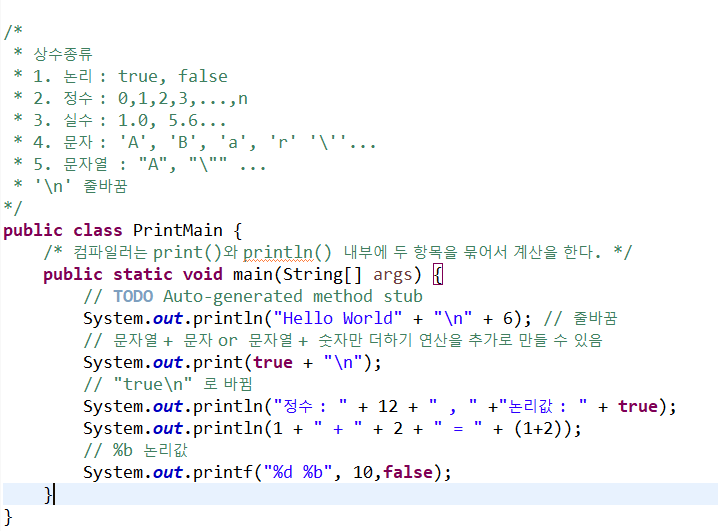
Task: Click 'void' keyword in method signature
Action: (202, 275)
